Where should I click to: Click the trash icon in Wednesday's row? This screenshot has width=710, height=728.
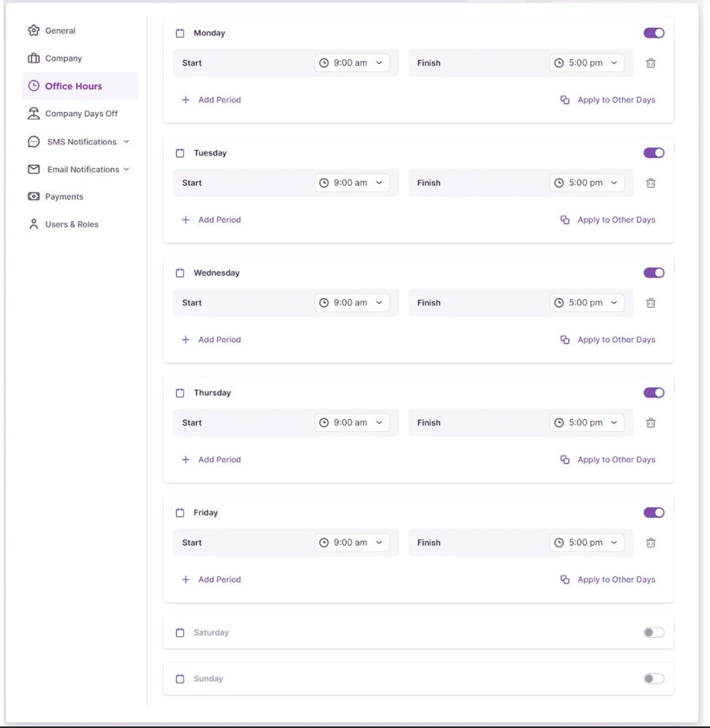(x=651, y=303)
